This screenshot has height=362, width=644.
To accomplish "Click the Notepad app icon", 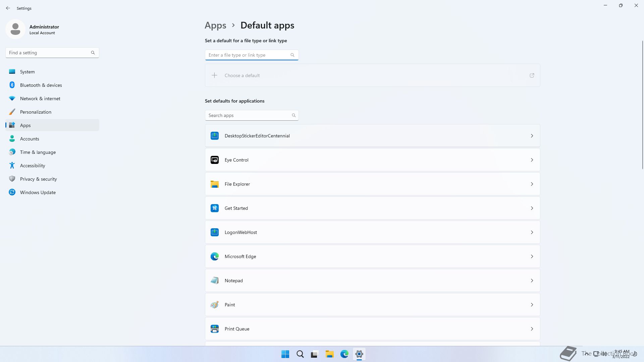I will pos(215,281).
